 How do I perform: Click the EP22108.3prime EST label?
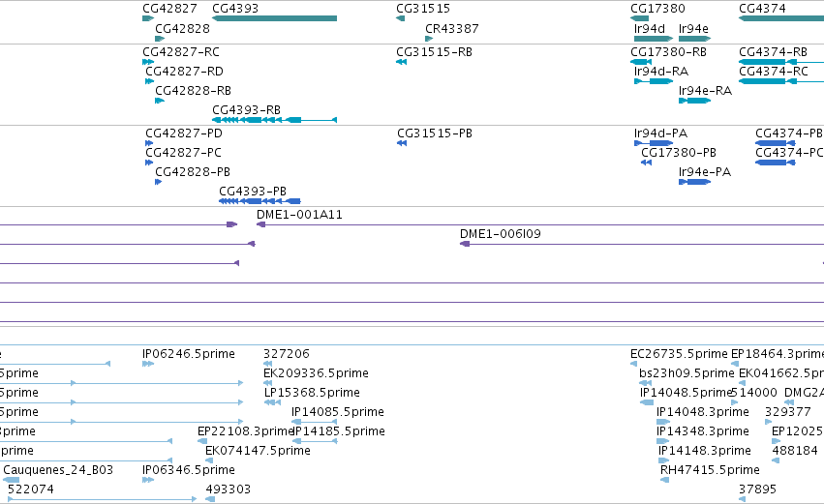coord(245,431)
